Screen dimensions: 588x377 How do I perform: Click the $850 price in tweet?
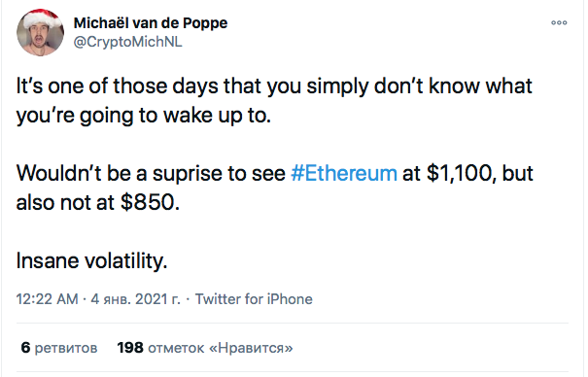tap(148, 202)
